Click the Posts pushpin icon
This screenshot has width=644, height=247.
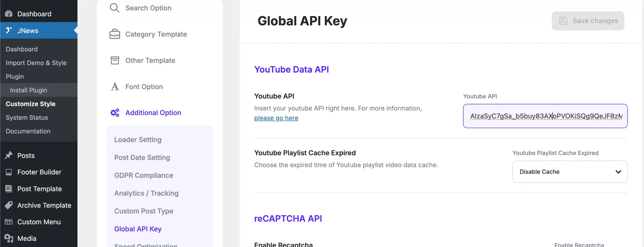coord(9,155)
